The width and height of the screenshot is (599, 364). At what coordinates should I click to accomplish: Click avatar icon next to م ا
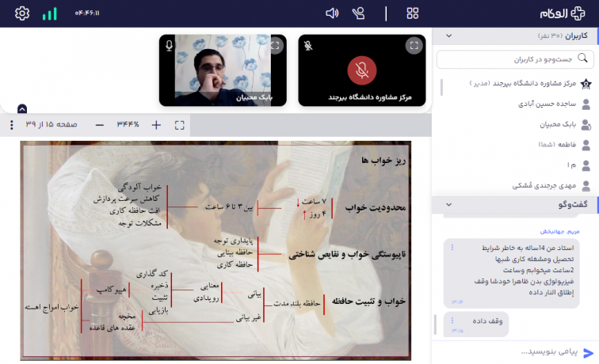click(586, 165)
